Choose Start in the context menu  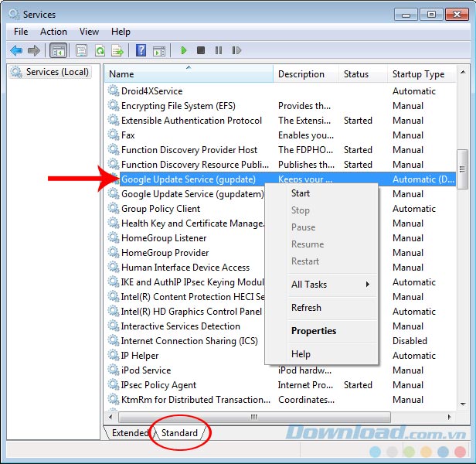pyautogui.click(x=301, y=193)
